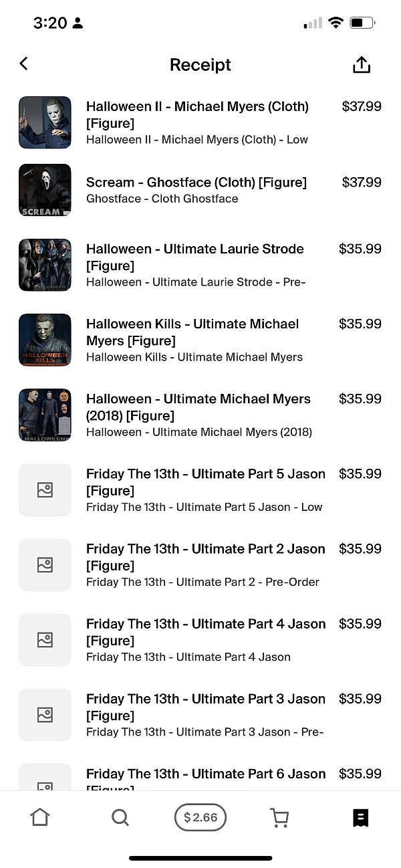Image resolution: width=401 pixels, height=868 pixels.
Task: Tap the Scream Ghostface thumbnail
Action: coord(45,190)
